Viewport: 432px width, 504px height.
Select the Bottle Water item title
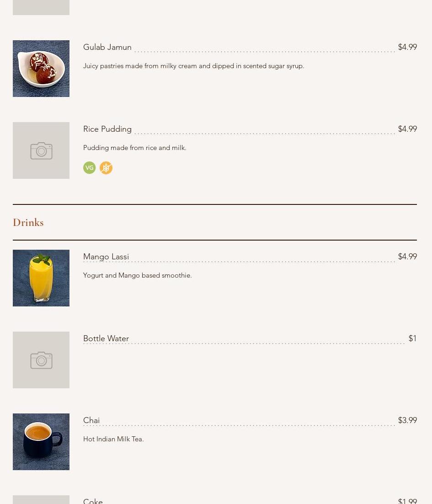pyautogui.click(x=106, y=338)
